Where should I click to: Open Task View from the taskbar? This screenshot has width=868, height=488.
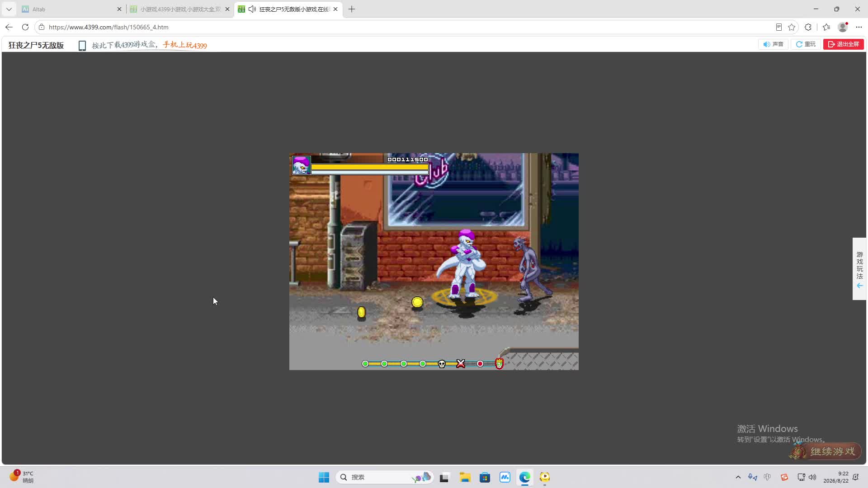(444, 477)
